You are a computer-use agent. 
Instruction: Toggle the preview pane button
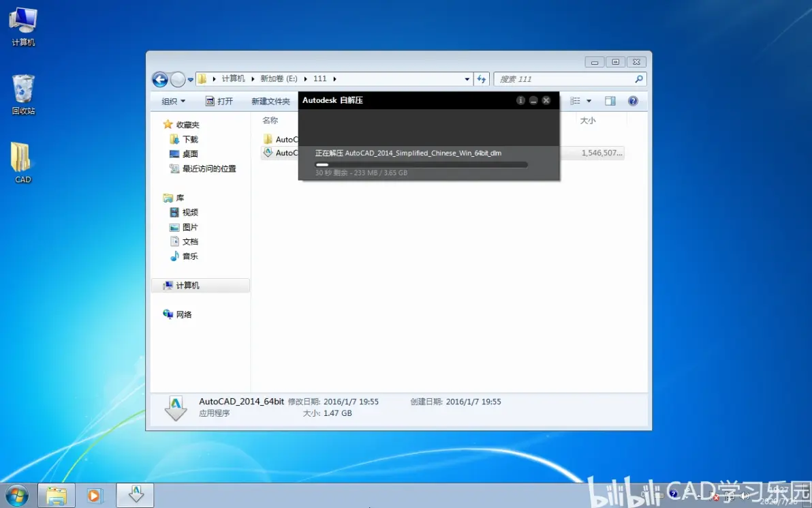[x=610, y=101]
